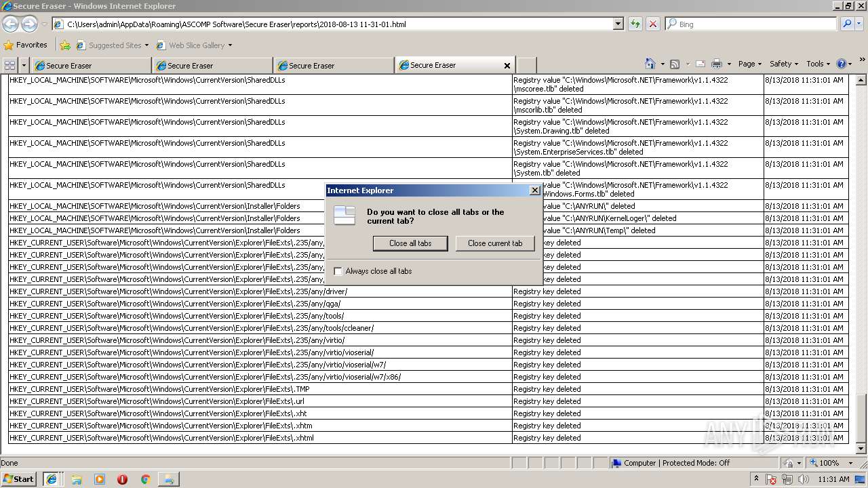Expand the Home button dropdown arrow
Viewport: 868px width, 488px height.
point(662,64)
